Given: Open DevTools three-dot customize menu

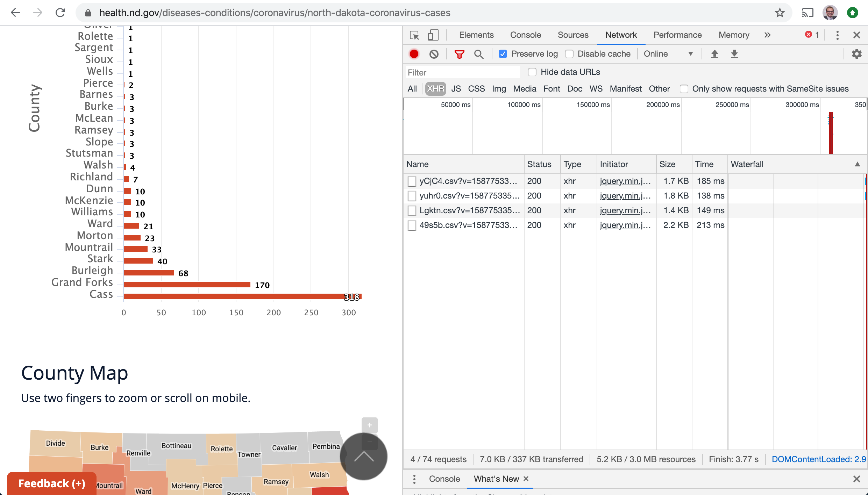Looking at the screenshot, I should pos(837,35).
